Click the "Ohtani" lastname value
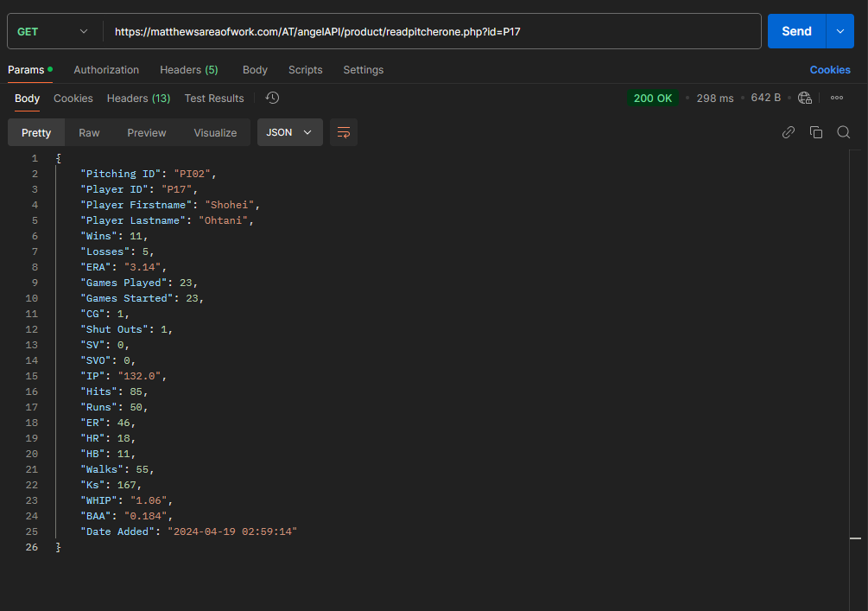This screenshot has width=868, height=611. (x=223, y=220)
